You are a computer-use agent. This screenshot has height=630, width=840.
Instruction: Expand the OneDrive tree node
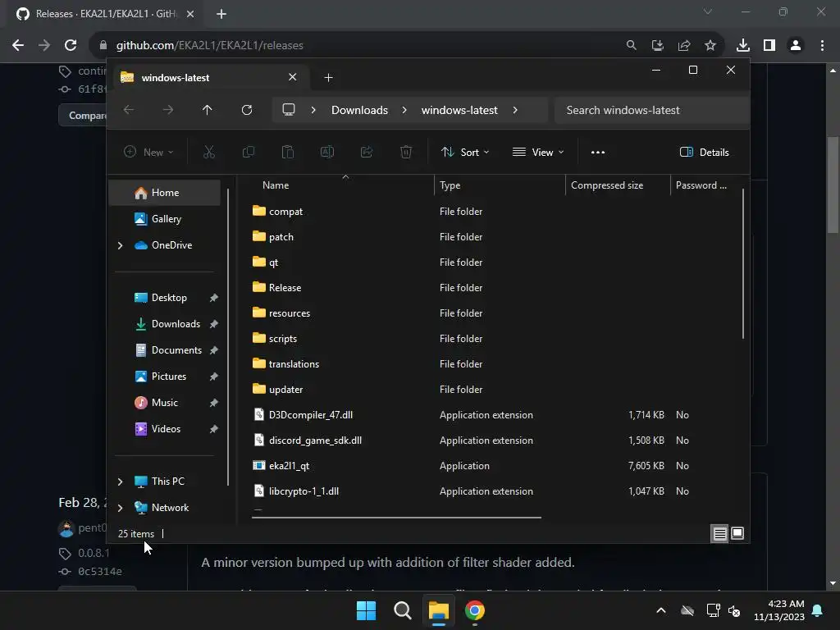(x=120, y=245)
